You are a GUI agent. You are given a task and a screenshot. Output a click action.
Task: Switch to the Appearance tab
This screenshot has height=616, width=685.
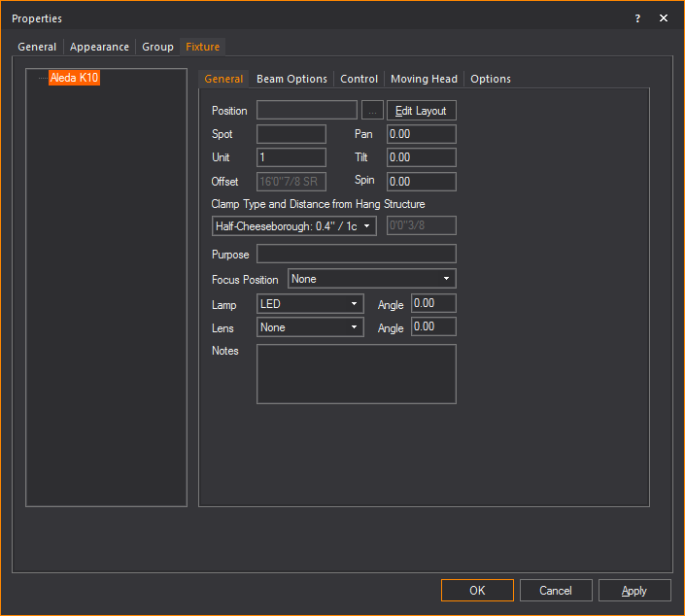(x=99, y=47)
